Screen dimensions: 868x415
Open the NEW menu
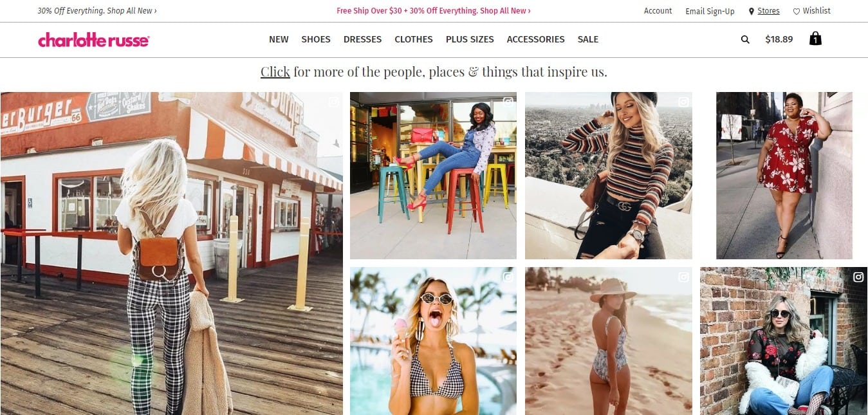279,39
